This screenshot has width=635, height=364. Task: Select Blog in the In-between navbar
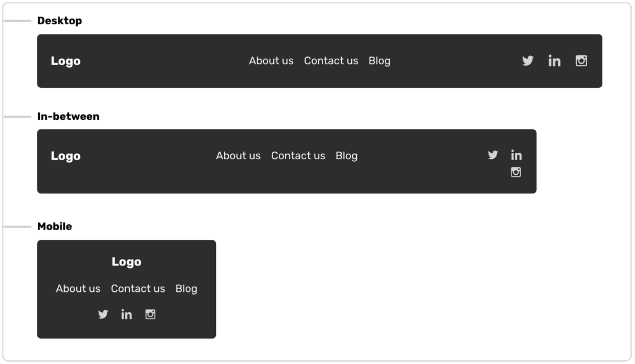pos(347,156)
